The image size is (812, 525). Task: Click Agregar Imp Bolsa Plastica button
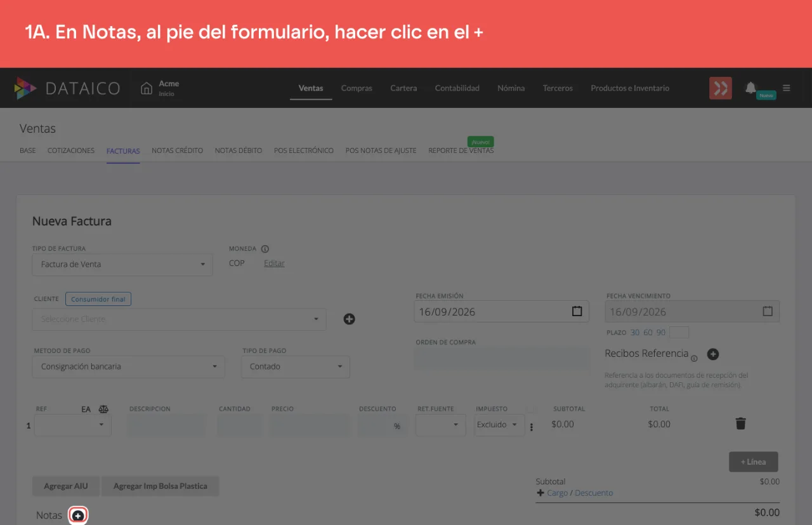pyautogui.click(x=160, y=486)
